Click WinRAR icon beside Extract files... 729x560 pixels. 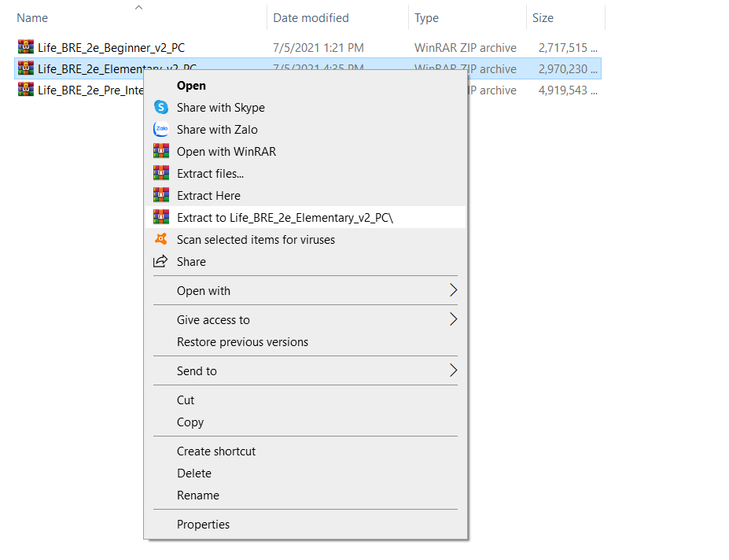pyautogui.click(x=161, y=172)
